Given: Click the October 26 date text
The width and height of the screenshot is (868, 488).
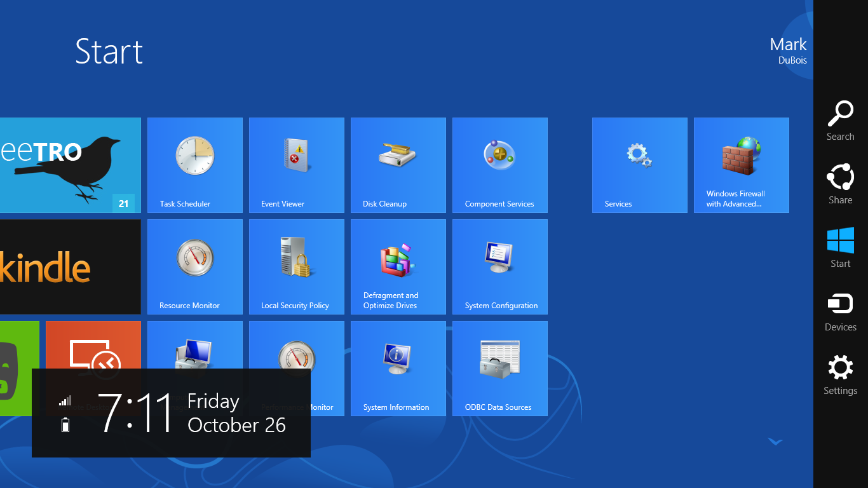Looking at the screenshot, I should click(x=236, y=424).
